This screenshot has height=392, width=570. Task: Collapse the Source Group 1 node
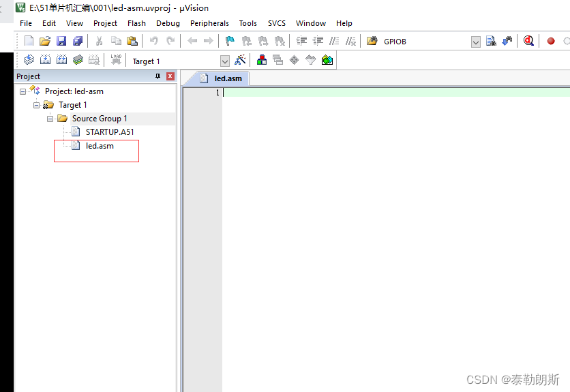coord(50,119)
